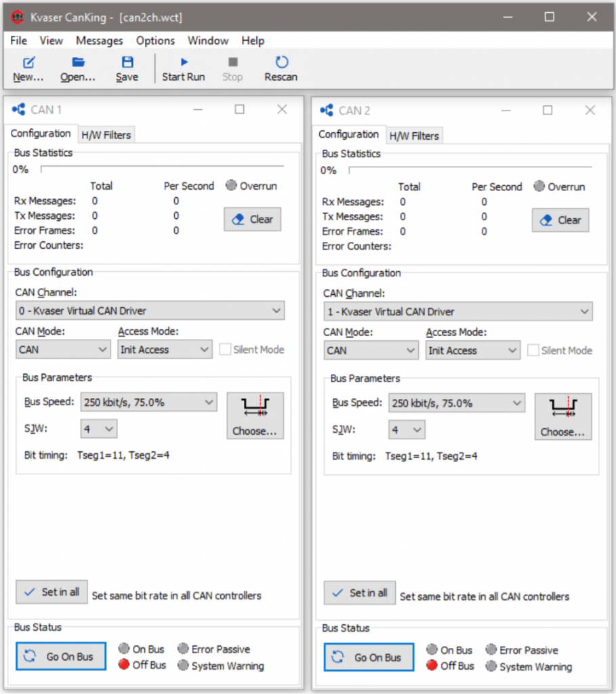Clear the bus statistics in CAN 1

click(x=252, y=219)
